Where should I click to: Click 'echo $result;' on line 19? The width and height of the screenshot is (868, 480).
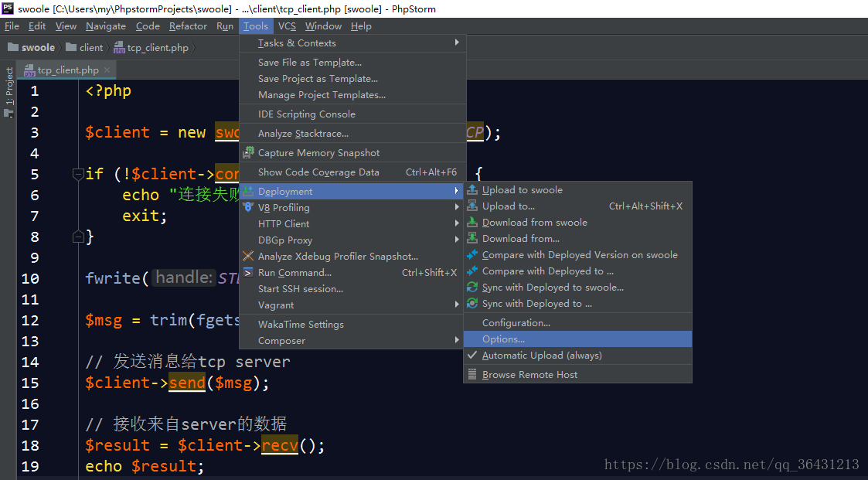[x=145, y=466]
